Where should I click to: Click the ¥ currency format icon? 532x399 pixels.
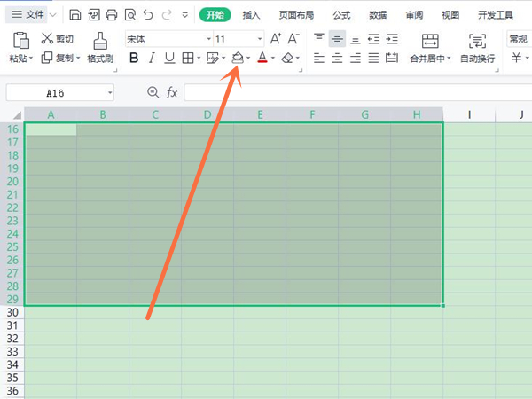tap(516, 58)
